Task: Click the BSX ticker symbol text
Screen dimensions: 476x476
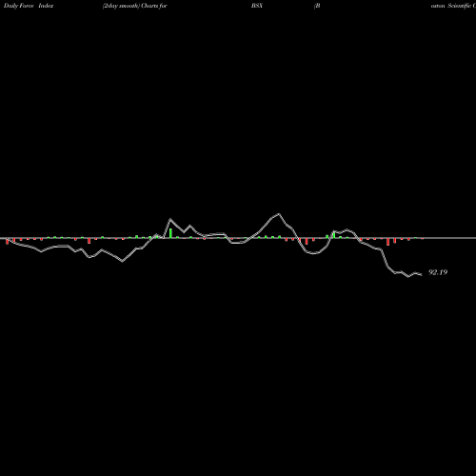Action: coord(257,6)
